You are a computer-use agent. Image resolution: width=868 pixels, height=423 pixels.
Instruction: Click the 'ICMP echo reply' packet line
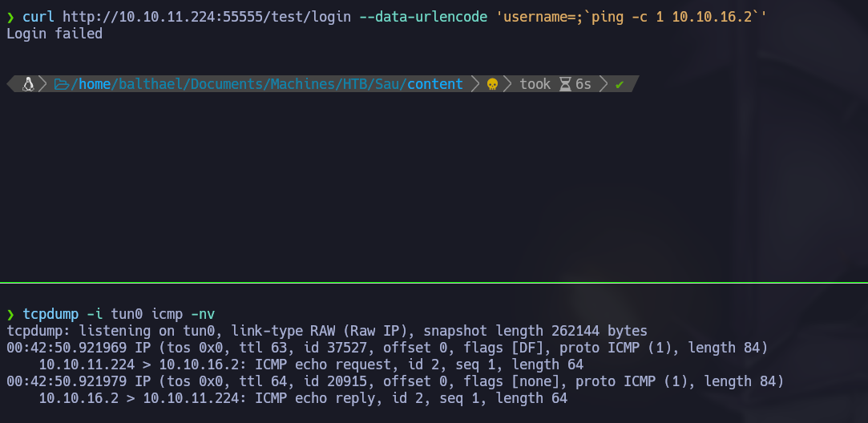coord(303,398)
